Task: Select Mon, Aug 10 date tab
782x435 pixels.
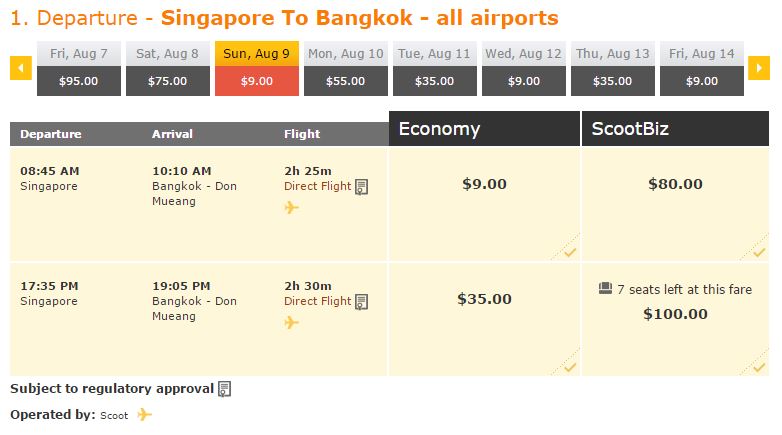Action: [x=346, y=68]
